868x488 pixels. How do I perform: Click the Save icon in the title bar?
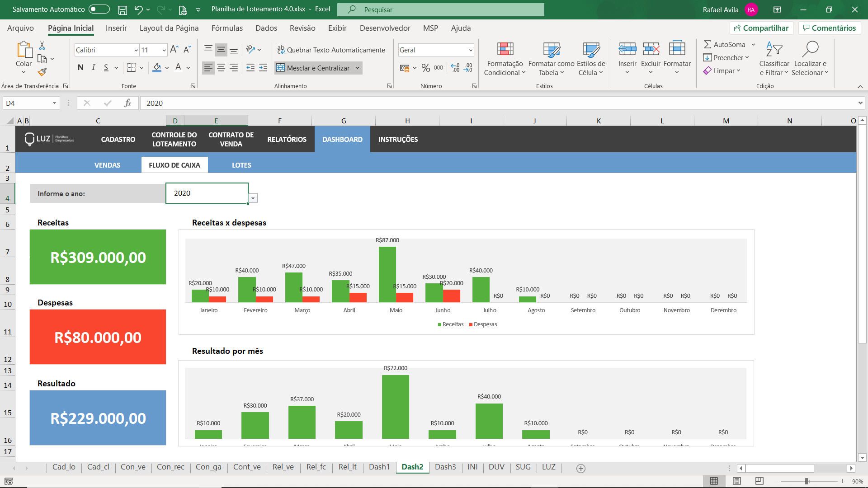click(x=122, y=9)
